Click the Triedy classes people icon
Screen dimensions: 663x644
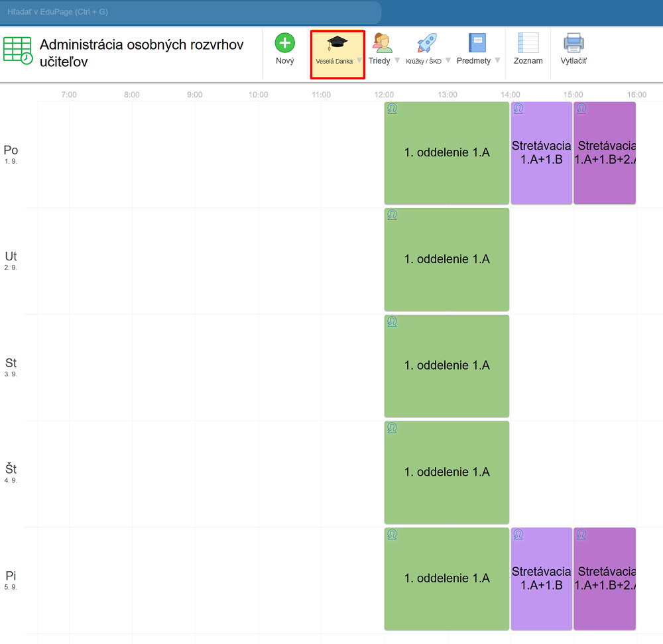click(381, 44)
